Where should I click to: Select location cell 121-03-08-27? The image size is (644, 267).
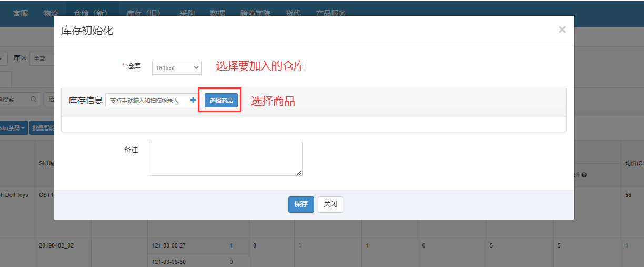coord(169,245)
